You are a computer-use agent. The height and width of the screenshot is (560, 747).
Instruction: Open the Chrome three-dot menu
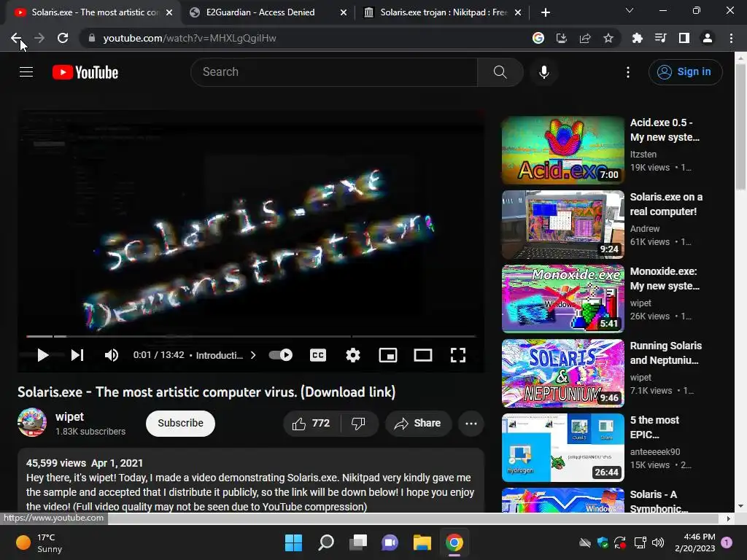point(731,38)
